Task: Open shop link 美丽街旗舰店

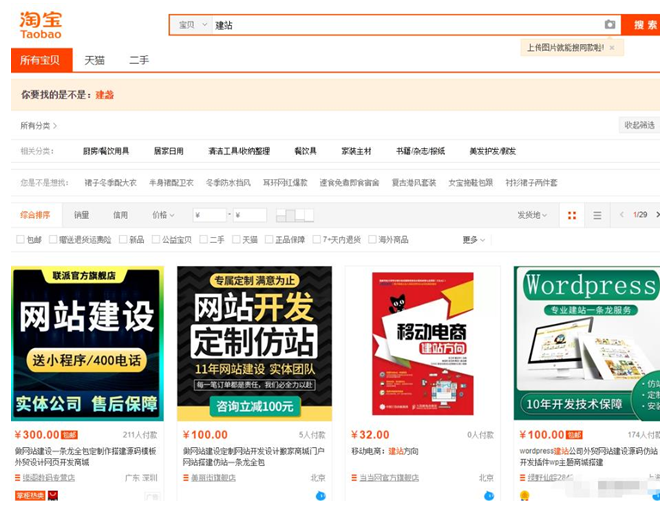Action: click(x=213, y=478)
